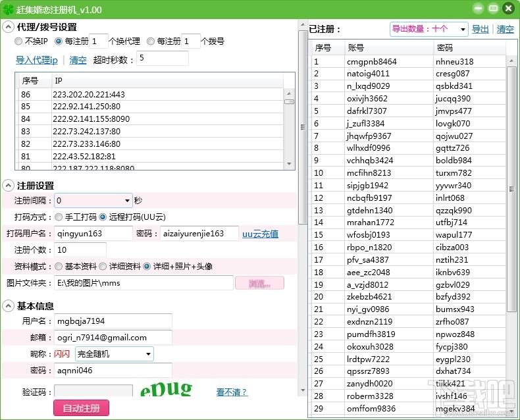The width and height of the screenshot is (520, 420).
Task: Select account row zkebzb4621
Action: [409, 297]
